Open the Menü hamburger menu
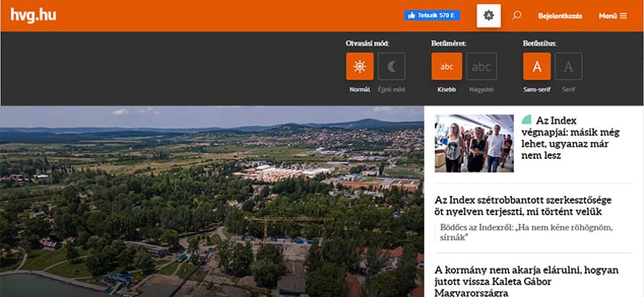Image resolution: width=644 pixels, height=297 pixels. pyautogui.click(x=613, y=16)
